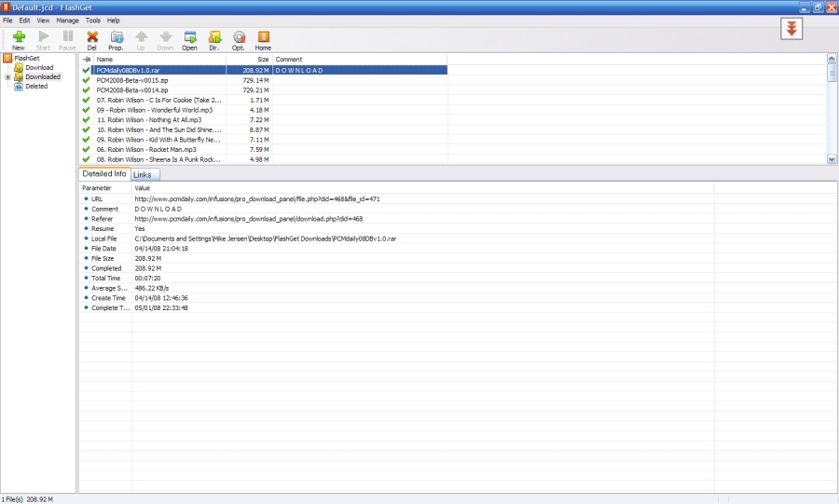Open the Manage menu
Image resolution: width=839 pixels, height=504 pixels.
point(67,20)
